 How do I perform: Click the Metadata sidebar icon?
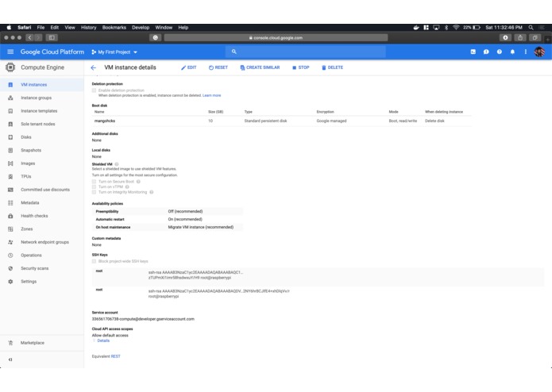[10, 203]
